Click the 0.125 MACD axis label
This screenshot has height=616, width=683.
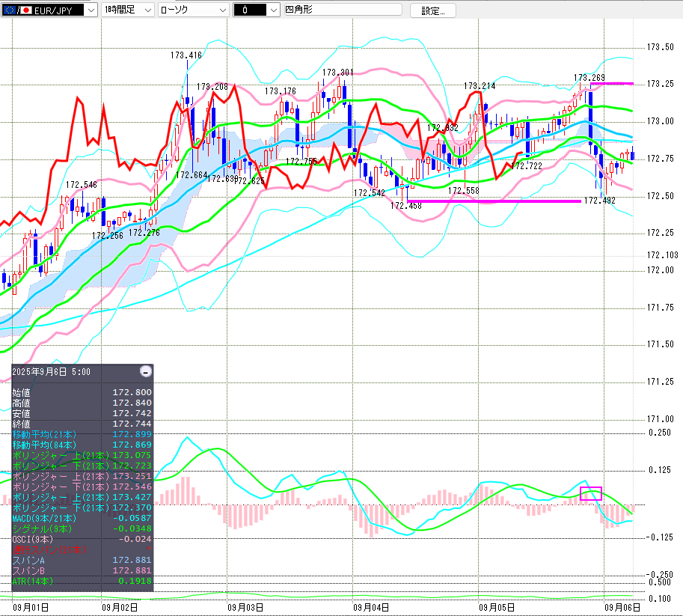coord(660,470)
